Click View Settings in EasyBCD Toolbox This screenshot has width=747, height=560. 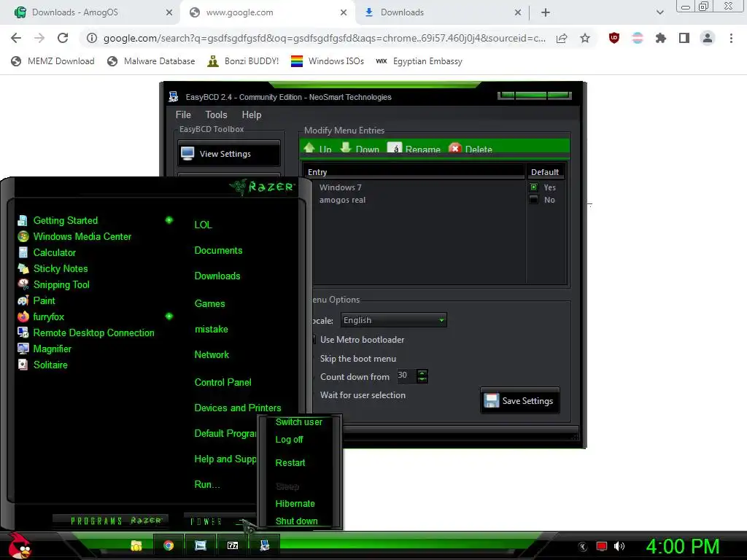(228, 154)
